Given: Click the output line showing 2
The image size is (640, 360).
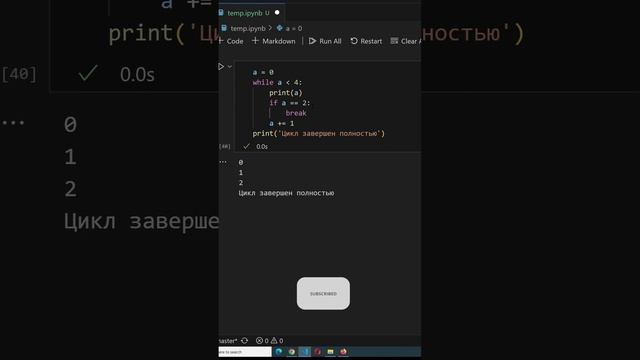Looking at the screenshot, I should click(x=241, y=182).
